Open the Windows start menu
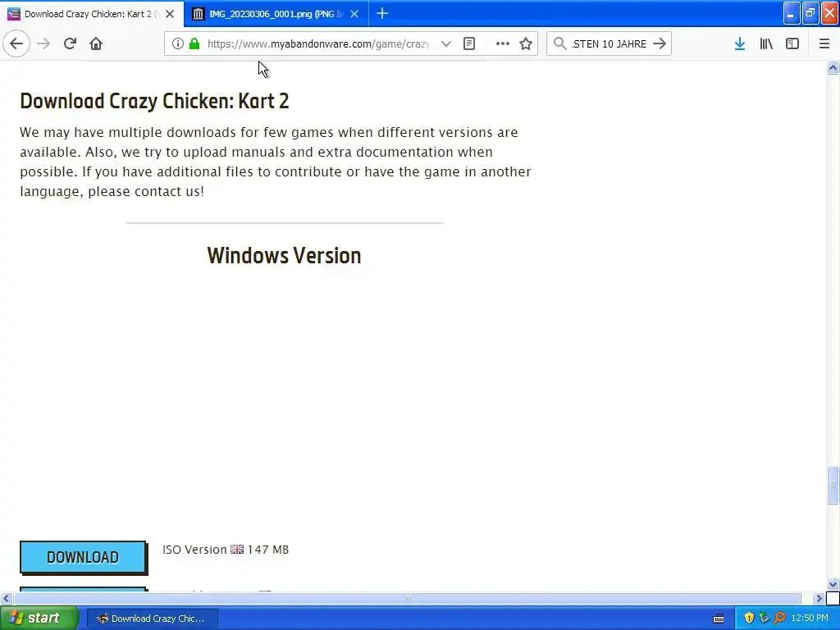The height and width of the screenshot is (630, 840). point(39,618)
